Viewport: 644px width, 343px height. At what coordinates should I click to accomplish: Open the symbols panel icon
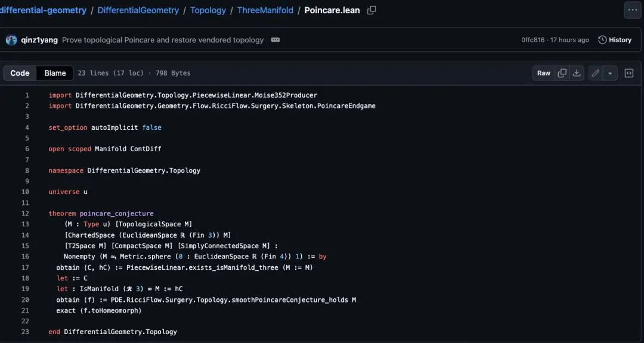coord(629,73)
